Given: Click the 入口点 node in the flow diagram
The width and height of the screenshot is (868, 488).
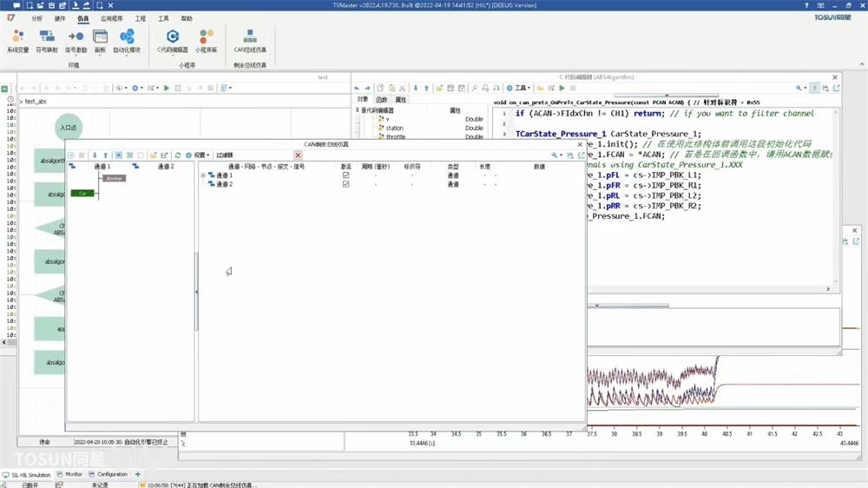Looking at the screenshot, I should click(x=68, y=128).
